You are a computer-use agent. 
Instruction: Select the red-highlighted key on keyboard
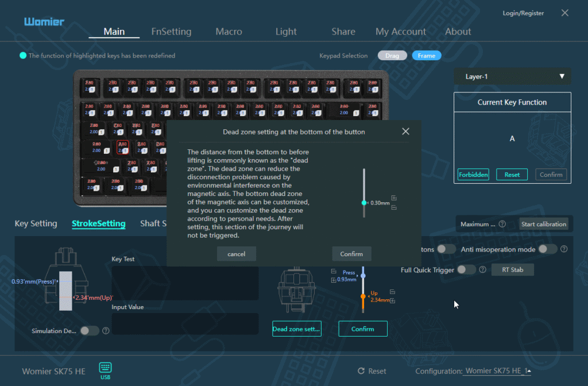click(x=123, y=147)
